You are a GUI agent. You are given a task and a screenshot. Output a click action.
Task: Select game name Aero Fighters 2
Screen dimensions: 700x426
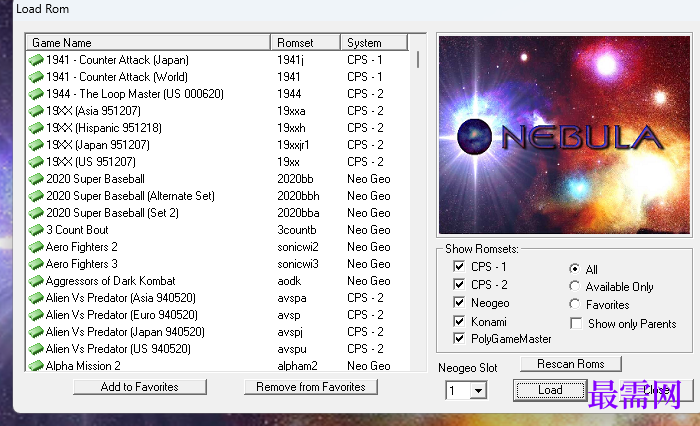click(x=82, y=247)
